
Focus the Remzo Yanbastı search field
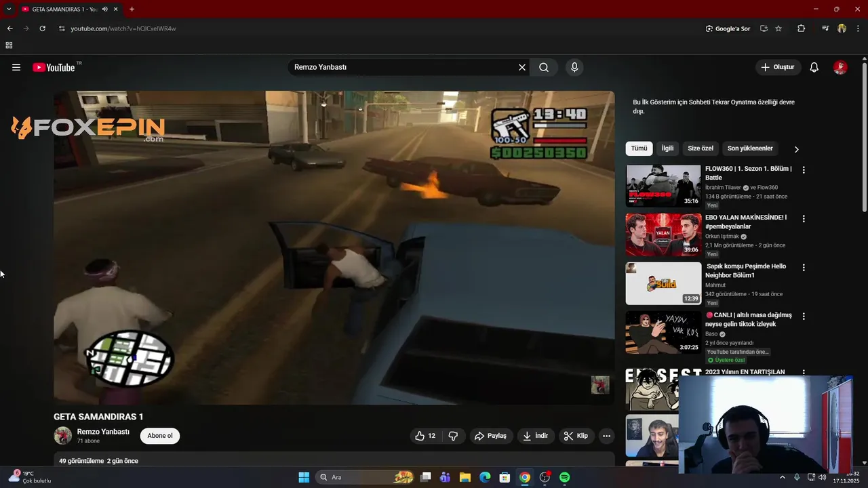403,67
